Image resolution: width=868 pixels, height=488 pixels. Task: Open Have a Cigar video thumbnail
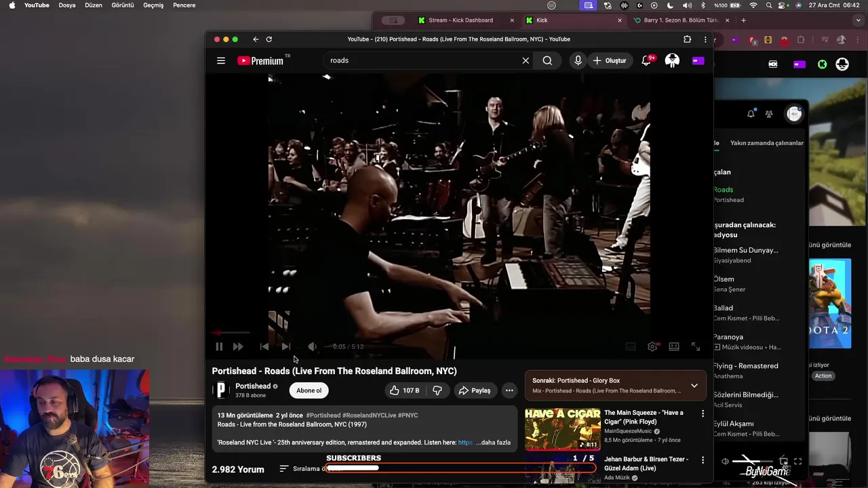pos(562,429)
